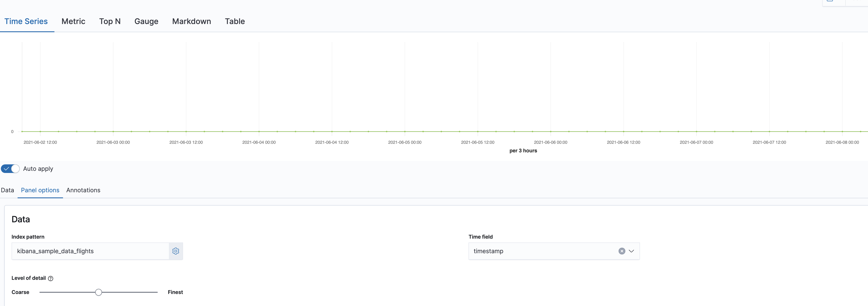868x306 pixels.
Task: Switch to the Metric visualization tab
Action: click(x=73, y=21)
